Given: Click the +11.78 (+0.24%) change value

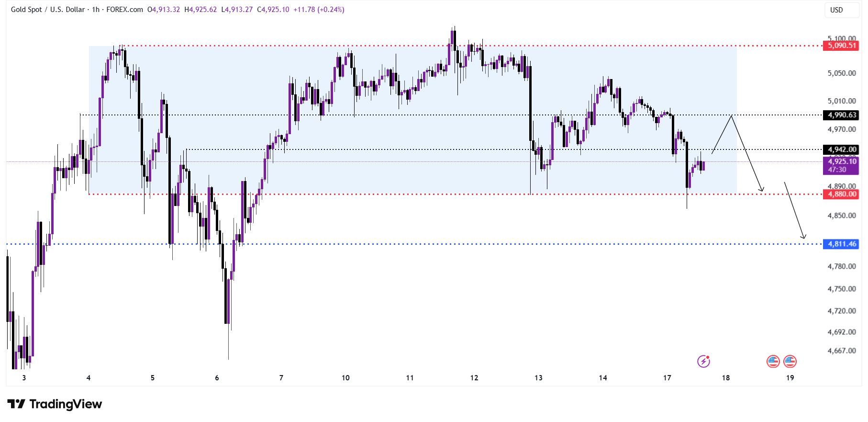Looking at the screenshot, I should coord(319,10).
